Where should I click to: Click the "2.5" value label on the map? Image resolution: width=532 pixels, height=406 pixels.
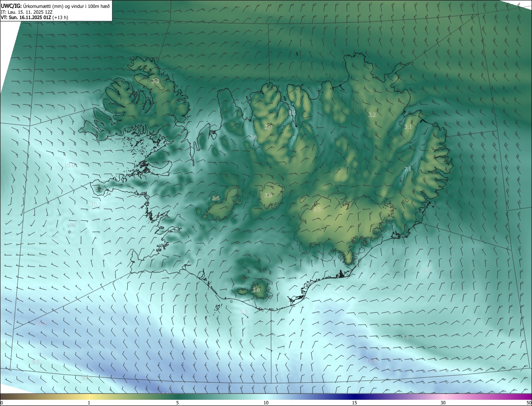(x=317, y=210)
